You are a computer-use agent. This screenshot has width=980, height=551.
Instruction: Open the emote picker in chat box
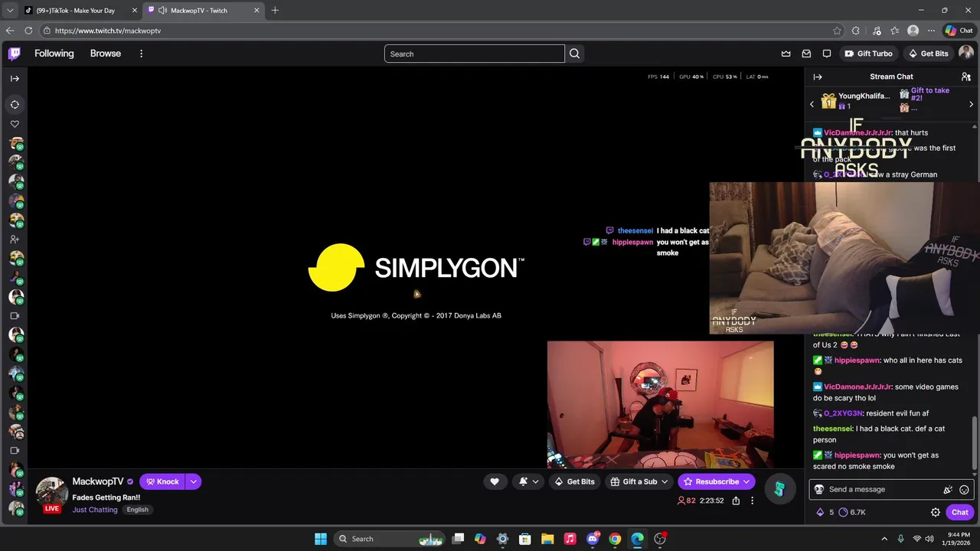tap(964, 490)
